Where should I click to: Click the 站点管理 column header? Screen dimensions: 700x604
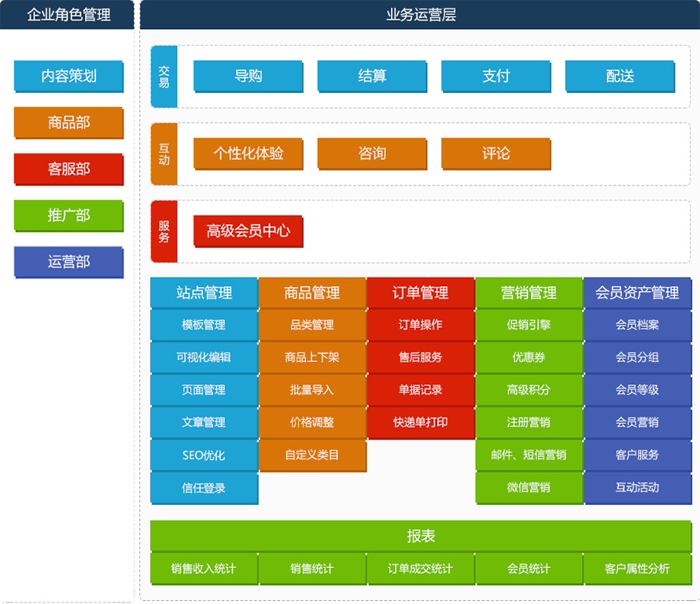click(204, 293)
